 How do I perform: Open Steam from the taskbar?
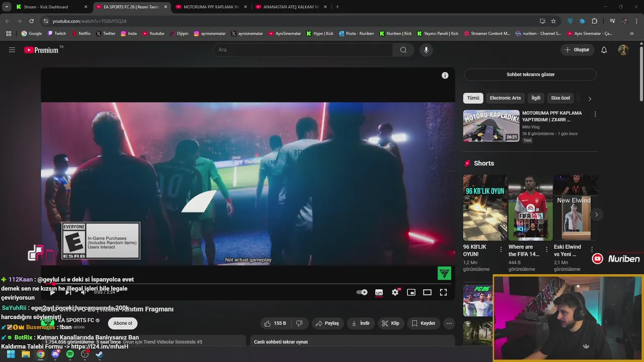point(99,354)
